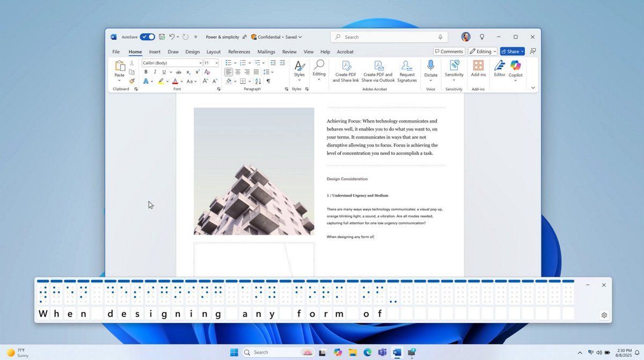Click Create PDF and Share link
This screenshot has height=360, width=644.
click(346, 70)
